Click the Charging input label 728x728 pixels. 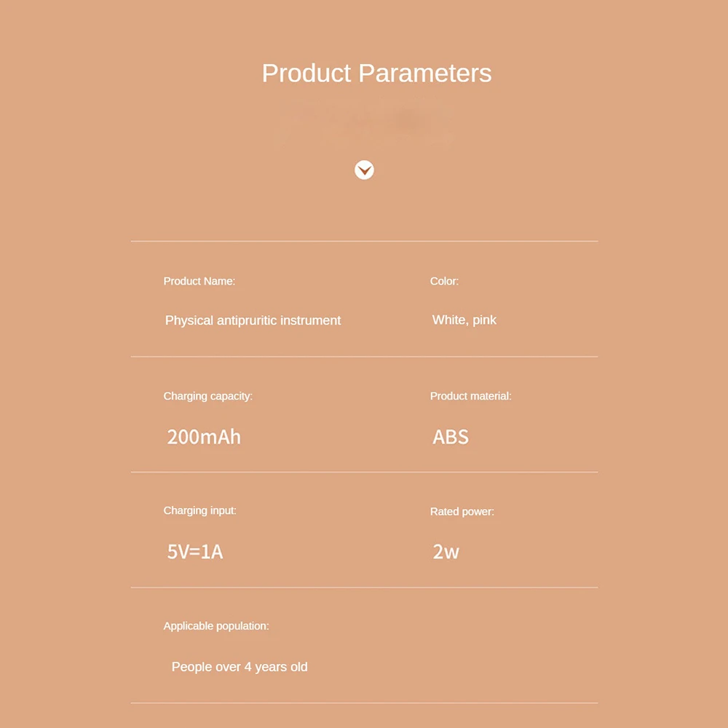[x=199, y=510]
